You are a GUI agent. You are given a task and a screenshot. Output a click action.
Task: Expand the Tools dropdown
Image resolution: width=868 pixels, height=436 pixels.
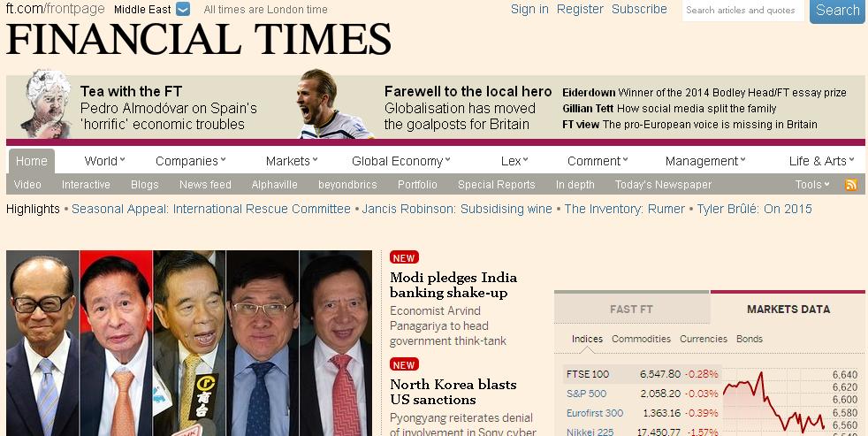coord(812,185)
